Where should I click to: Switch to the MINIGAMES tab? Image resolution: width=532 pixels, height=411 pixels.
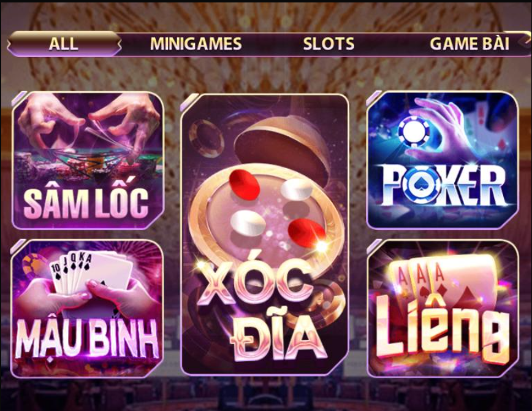pos(196,44)
